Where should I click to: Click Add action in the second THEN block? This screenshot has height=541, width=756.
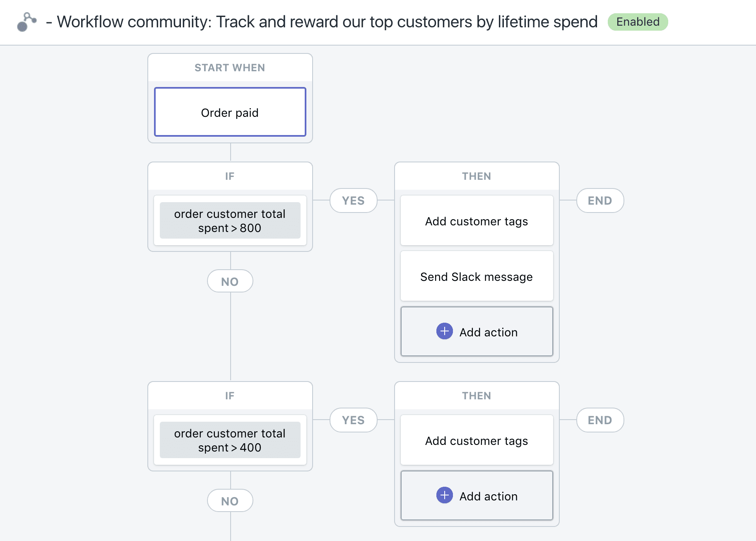477,495
